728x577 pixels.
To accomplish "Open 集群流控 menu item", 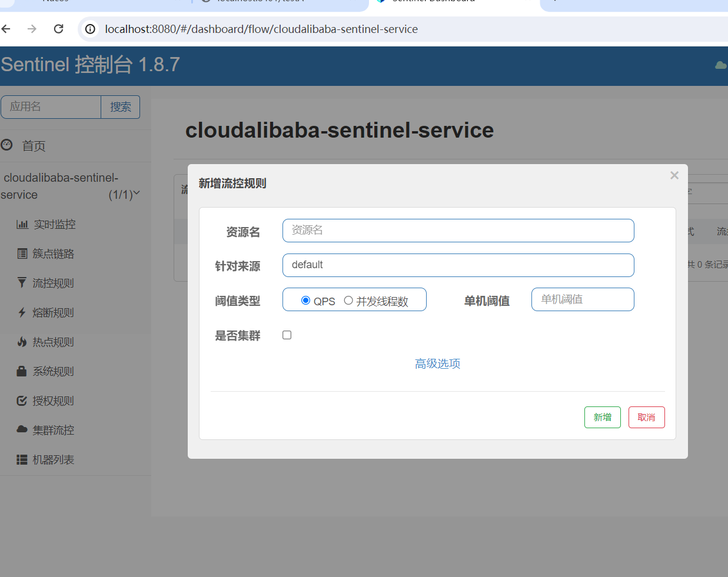I will coord(54,430).
